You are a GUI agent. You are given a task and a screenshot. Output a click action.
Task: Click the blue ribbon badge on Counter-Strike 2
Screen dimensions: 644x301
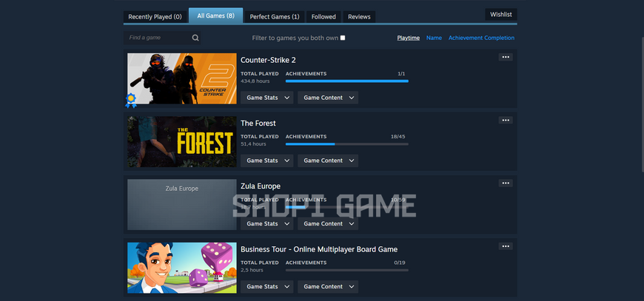click(x=130, y=100)
